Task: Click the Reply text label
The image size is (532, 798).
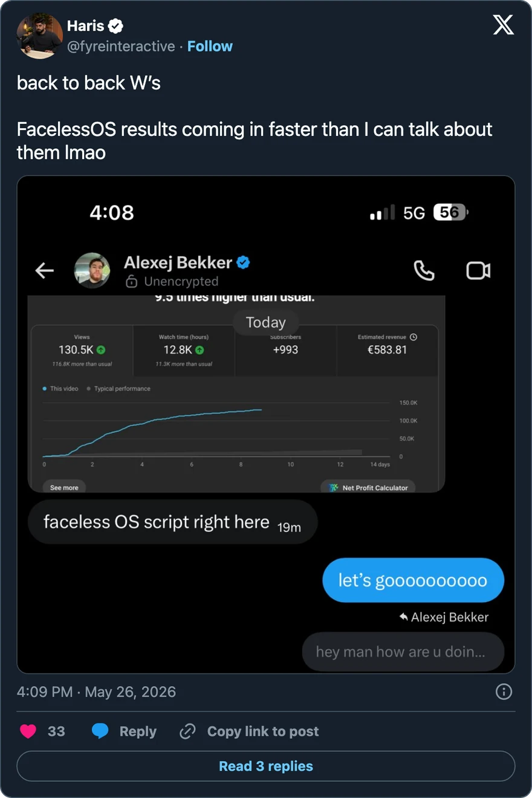Action: click(x=138, y=731)
